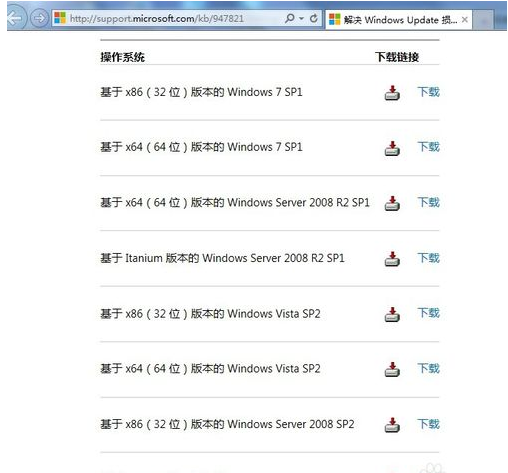Click the support.microsoft.com URL field
508x473 pixels.
click(x=167, y=18)
